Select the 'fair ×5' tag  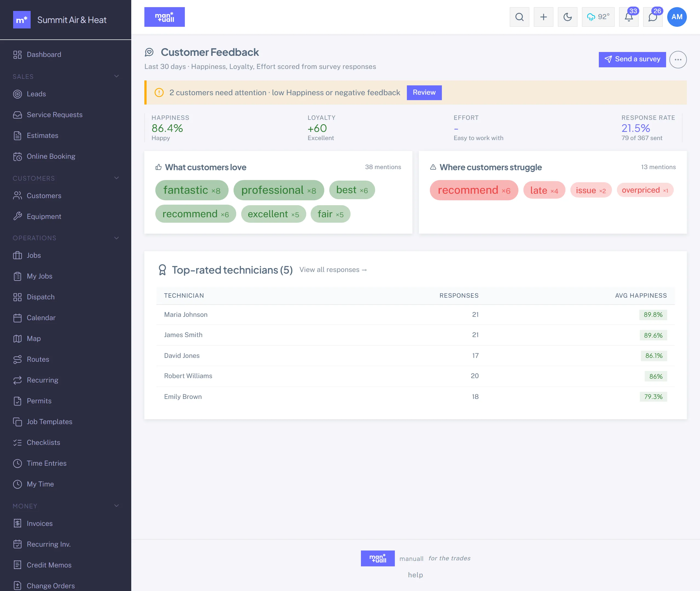(x=330, y=214)
